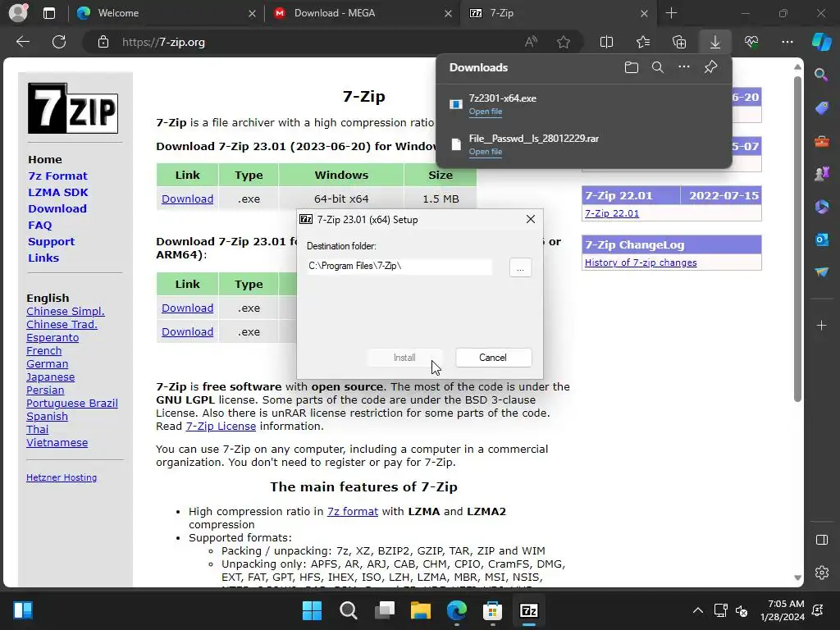Open Favorites list icon
The width and height of the screenshot is (840, 630).
[643, 42]
